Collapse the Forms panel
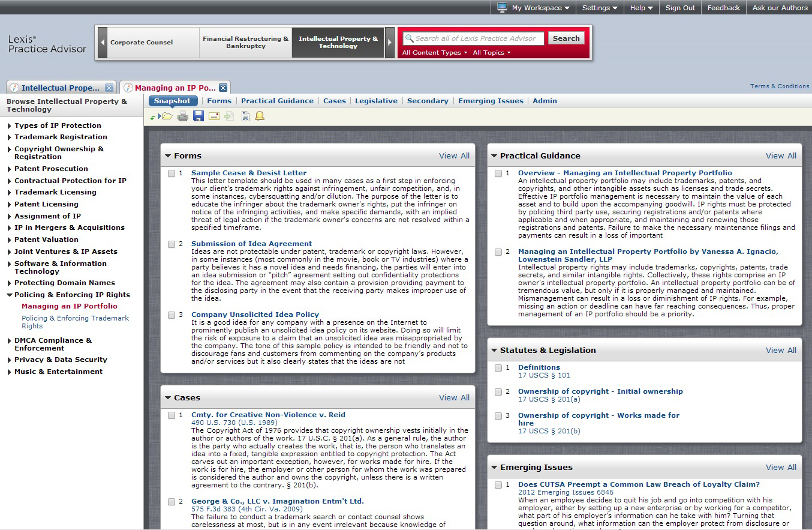812x530 pixels. (169, 156)
